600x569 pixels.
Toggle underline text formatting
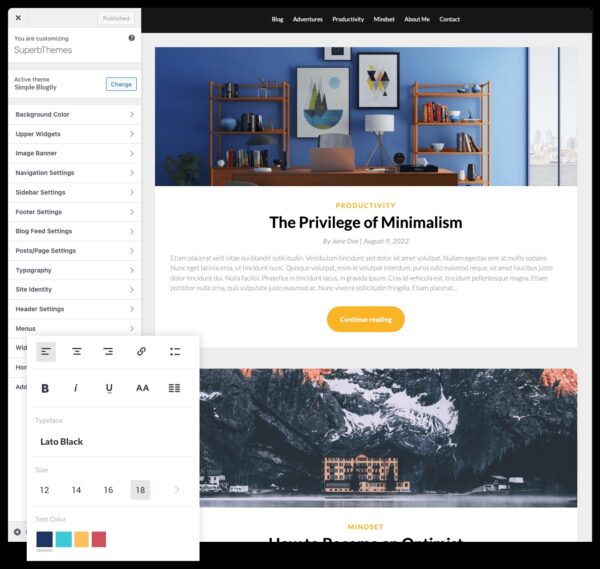(109, 388)
